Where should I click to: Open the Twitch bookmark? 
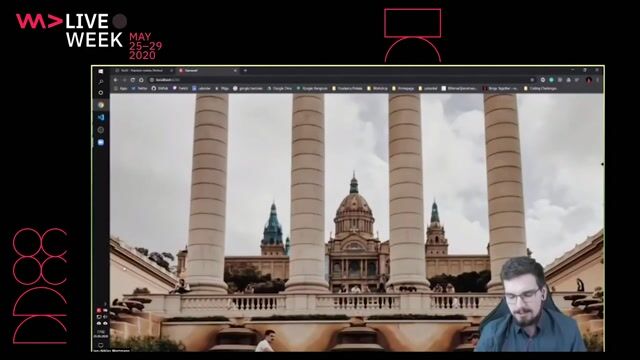coord(180,88)
